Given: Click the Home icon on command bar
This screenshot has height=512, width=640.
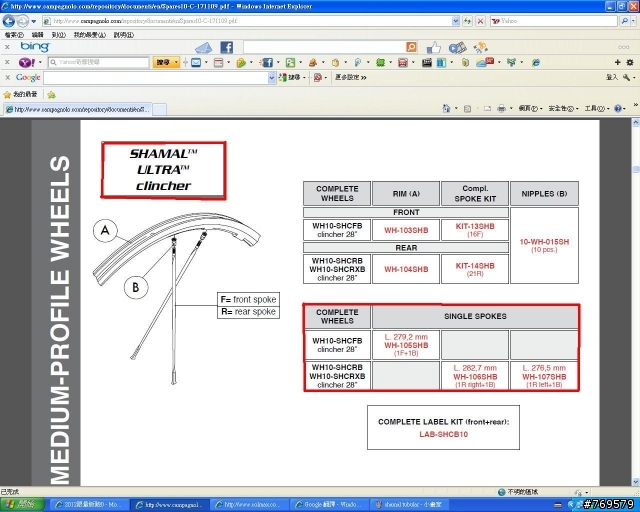Looking at the screenshot, I should 446,108.
